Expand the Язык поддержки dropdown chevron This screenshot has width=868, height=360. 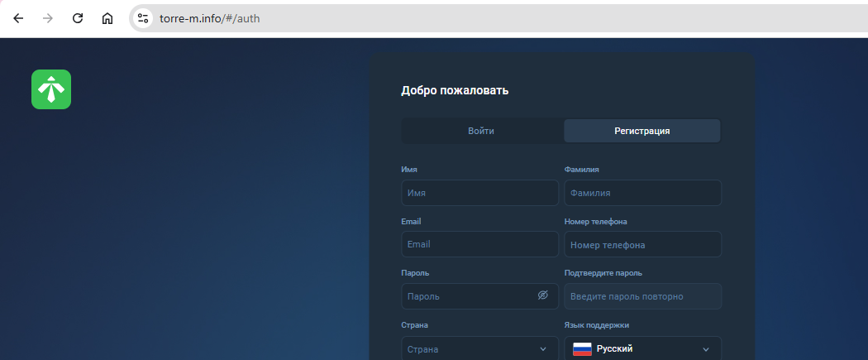pos(706,349)
